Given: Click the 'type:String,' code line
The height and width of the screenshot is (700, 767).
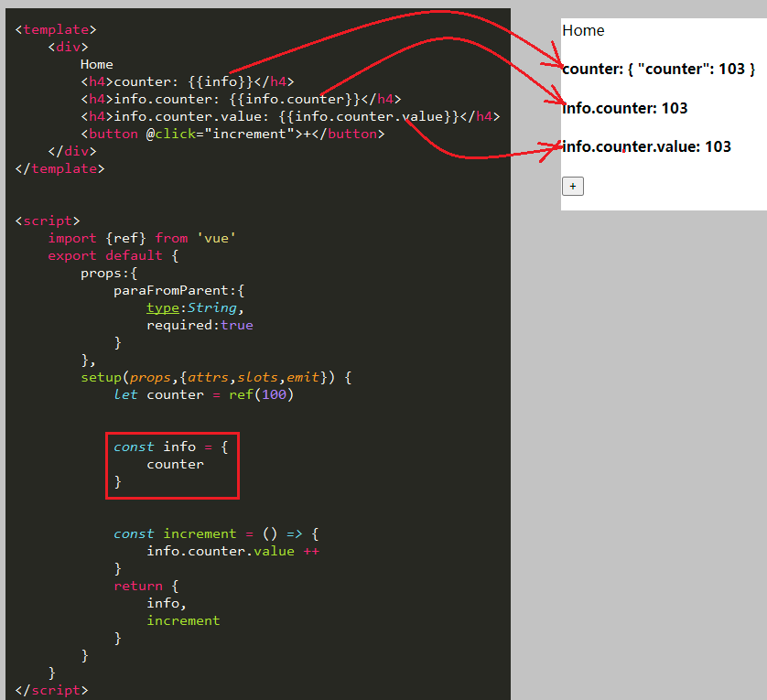Looking at the screenshot, I should point(195,307).
